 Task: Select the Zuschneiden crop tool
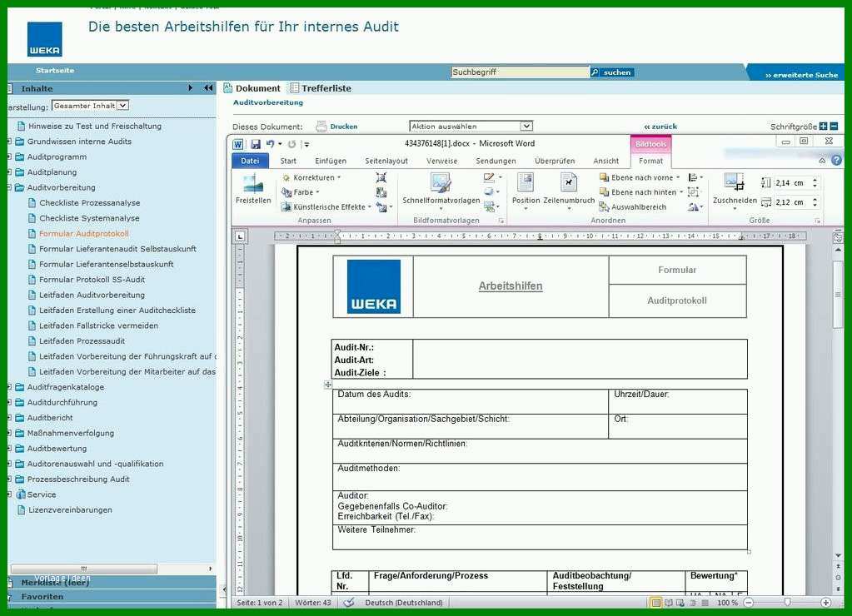coord(735,191)
